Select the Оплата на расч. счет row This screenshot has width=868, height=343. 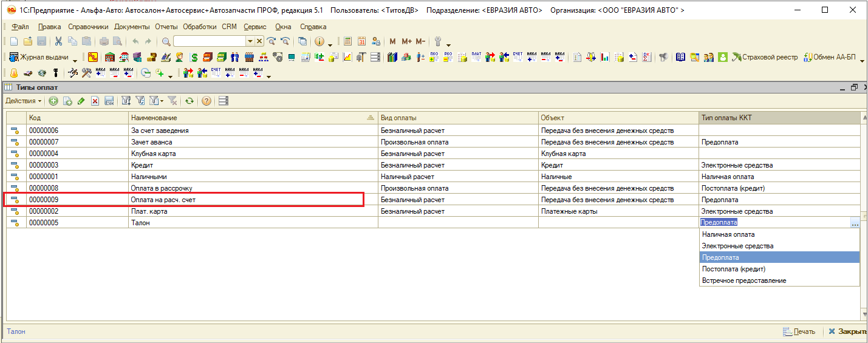[433, 200]
